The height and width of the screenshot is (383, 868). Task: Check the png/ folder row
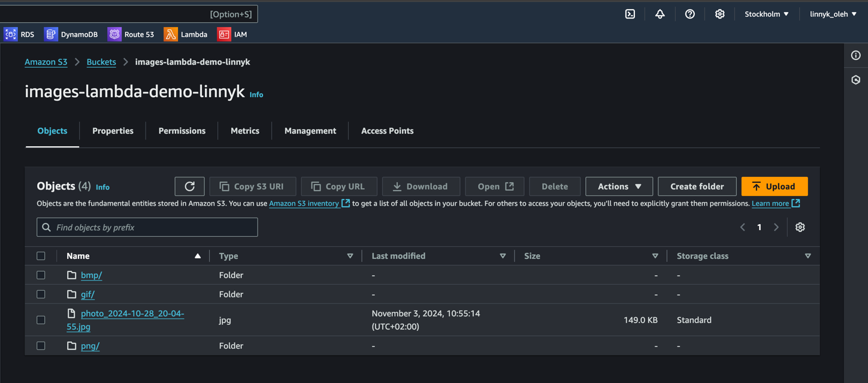41,346
